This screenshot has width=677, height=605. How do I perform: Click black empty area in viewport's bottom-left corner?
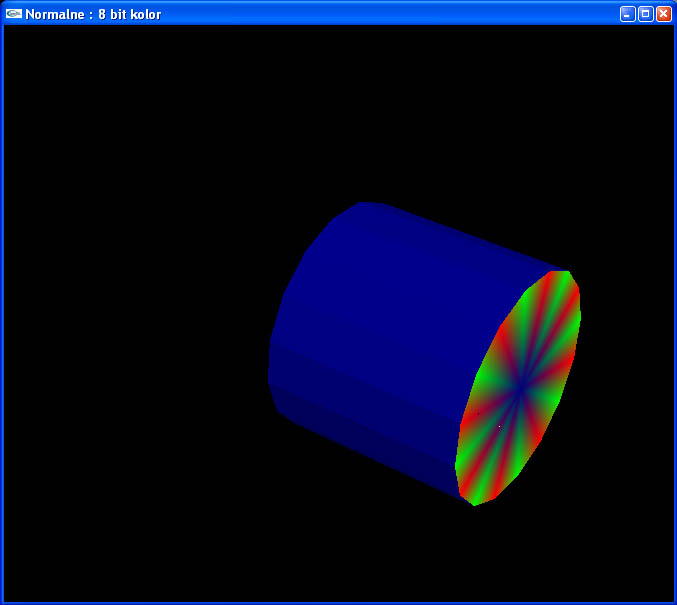(50, 560)
